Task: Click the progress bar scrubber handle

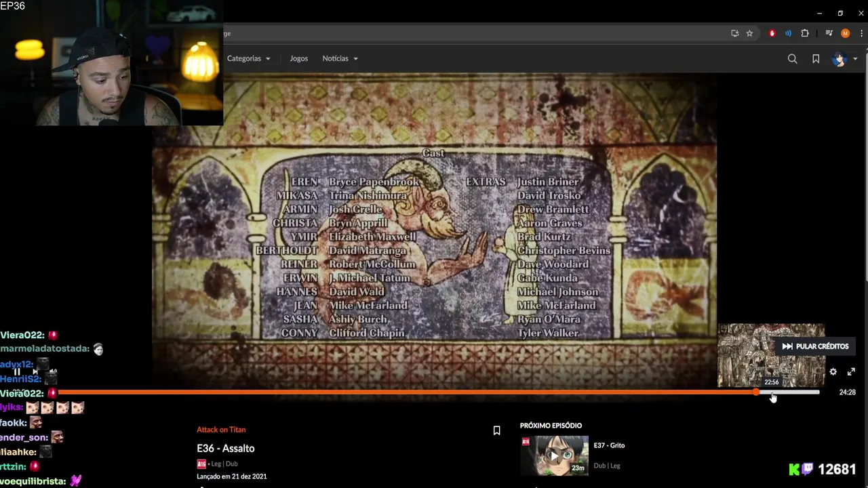Action: (x=755, y=392)
